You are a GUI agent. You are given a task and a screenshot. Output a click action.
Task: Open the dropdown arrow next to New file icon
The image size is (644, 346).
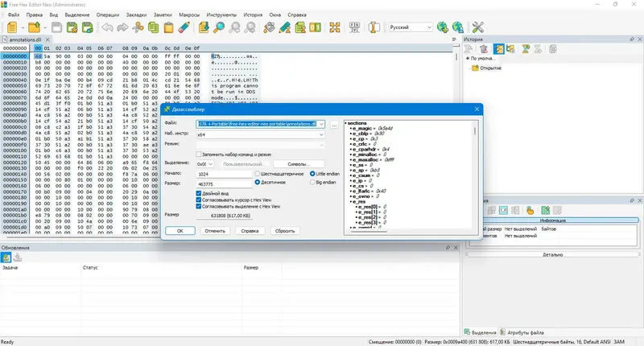point(23,28)
